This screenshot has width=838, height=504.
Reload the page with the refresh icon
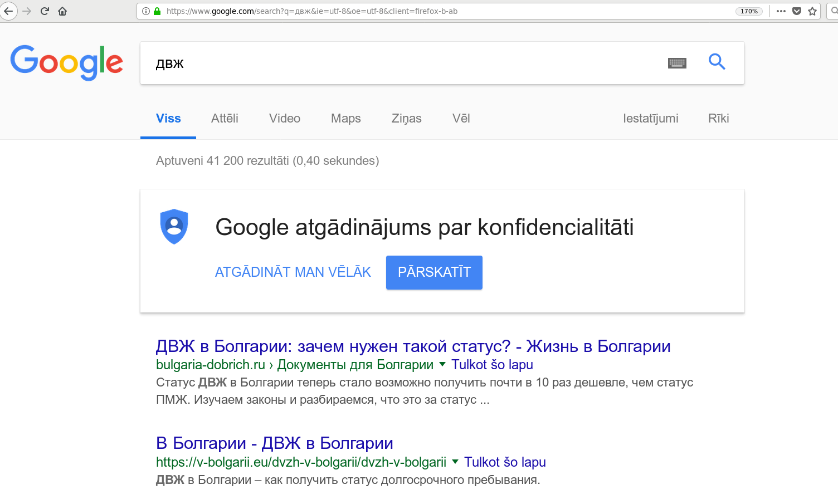[x=45, y=11]
